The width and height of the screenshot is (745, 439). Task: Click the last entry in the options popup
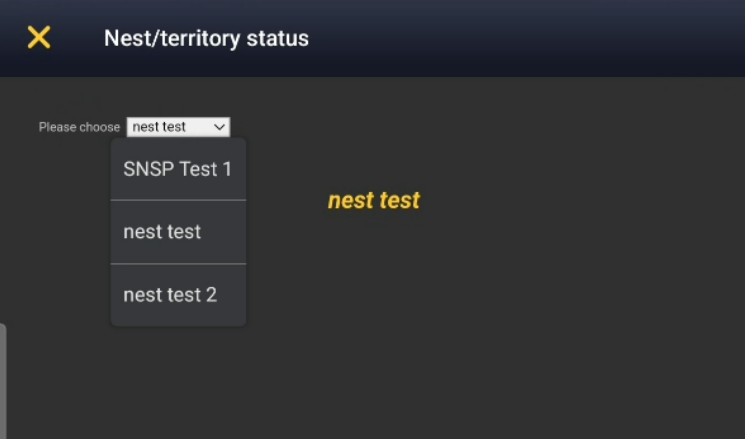pyautogui.click(x=170, y=295)
